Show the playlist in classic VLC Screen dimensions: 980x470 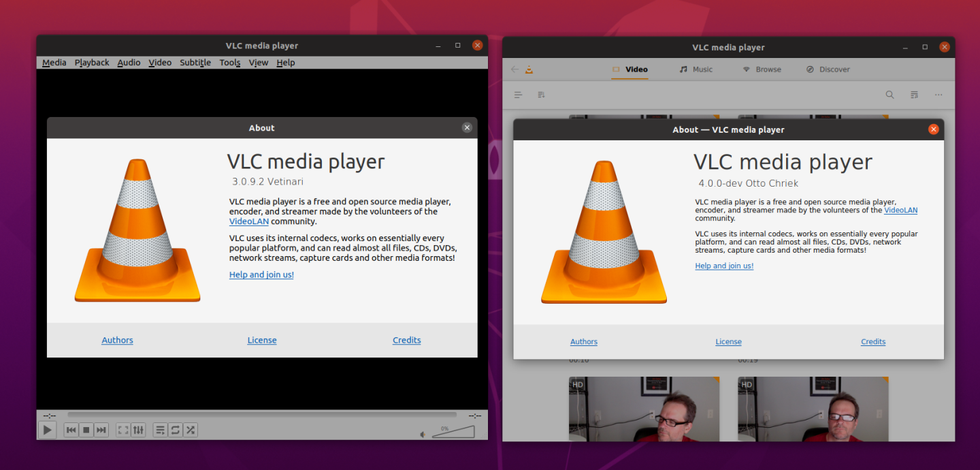pos(160,430)
